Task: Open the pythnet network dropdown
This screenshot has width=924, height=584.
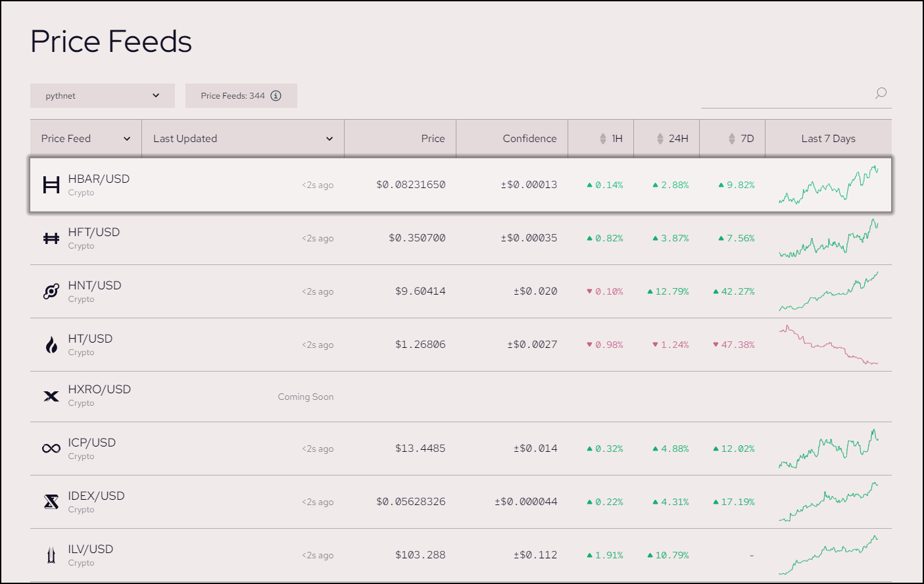Action: click(102, 95)
